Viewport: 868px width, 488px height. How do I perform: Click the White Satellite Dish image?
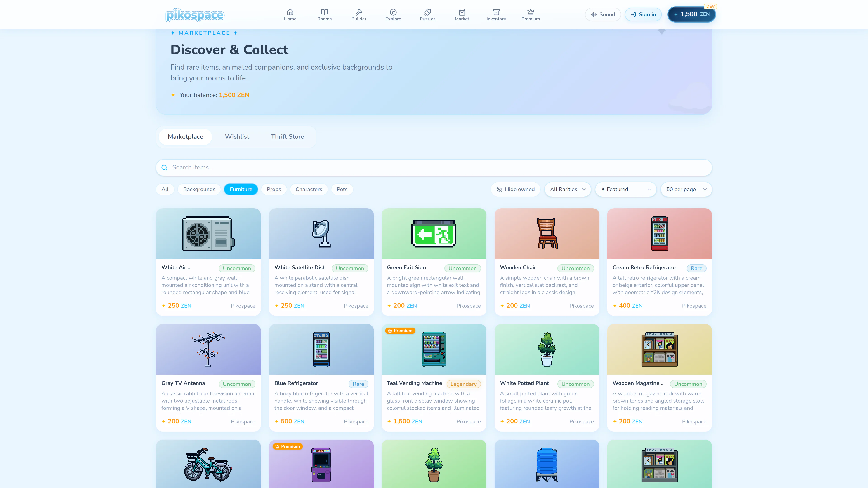click(321, 233)
